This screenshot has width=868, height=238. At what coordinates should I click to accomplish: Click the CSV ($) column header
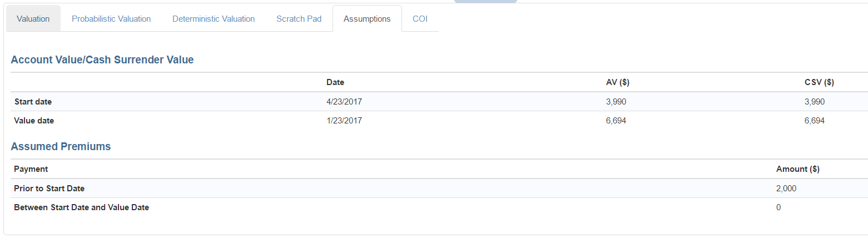coord(819,83)
